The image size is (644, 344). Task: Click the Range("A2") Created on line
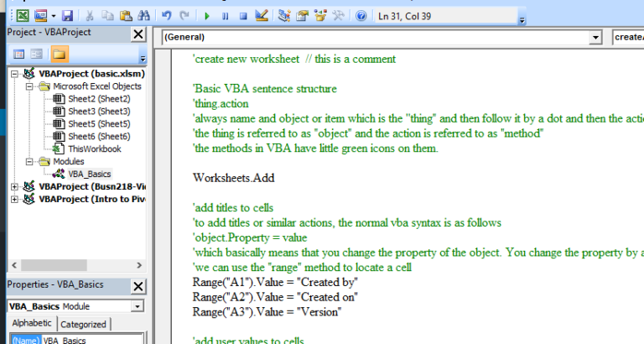tap(275, 297)
